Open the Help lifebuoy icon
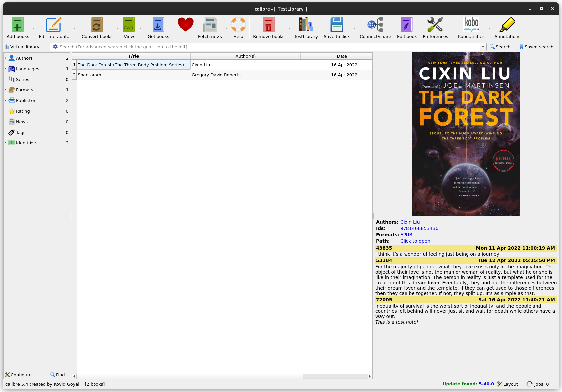This screenshot has height=392, width=562. tap(238, 25)
